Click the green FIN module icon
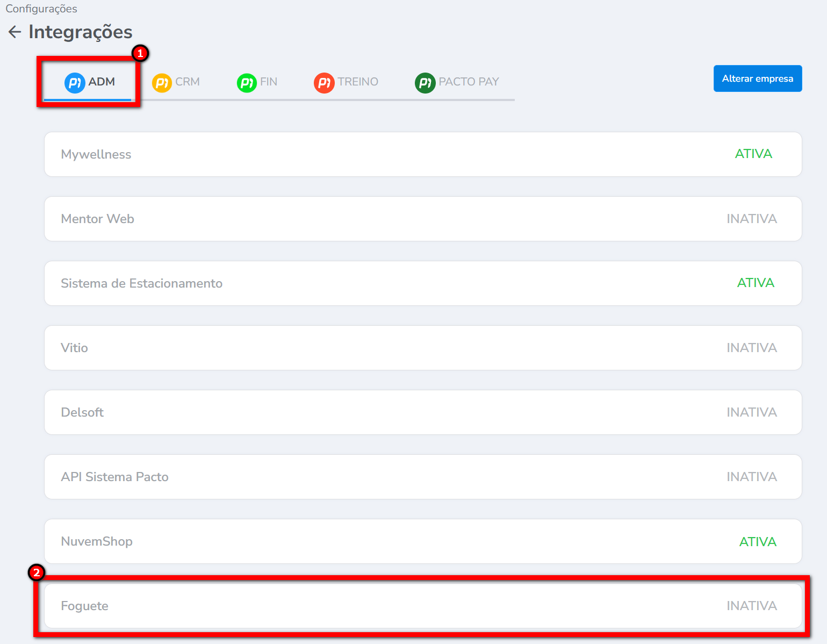This screenshot has width=827, height=644. 247,83
